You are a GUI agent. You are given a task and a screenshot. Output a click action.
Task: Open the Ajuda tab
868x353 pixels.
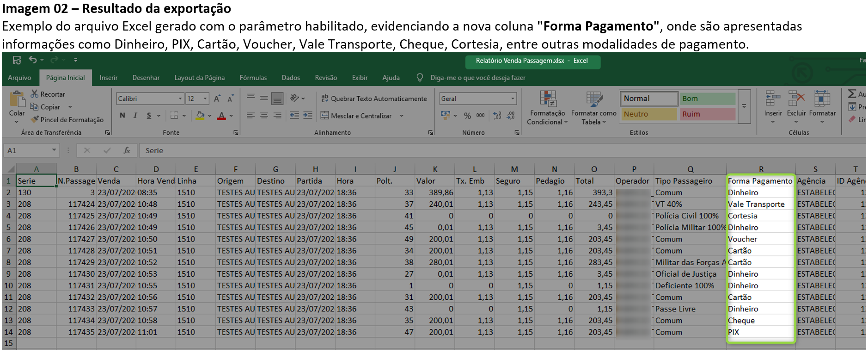391,78
